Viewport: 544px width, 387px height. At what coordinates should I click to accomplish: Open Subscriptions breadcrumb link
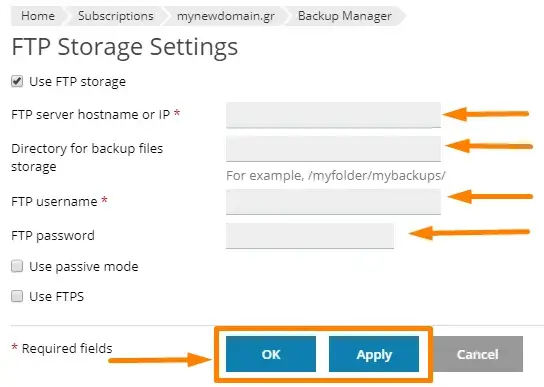coord(116,16)
